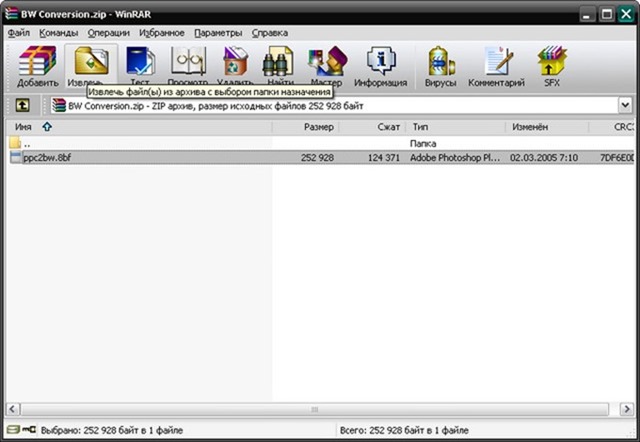Sort by Сжат column header
This screenshot has height=442, width=640.
pos(372,127)
